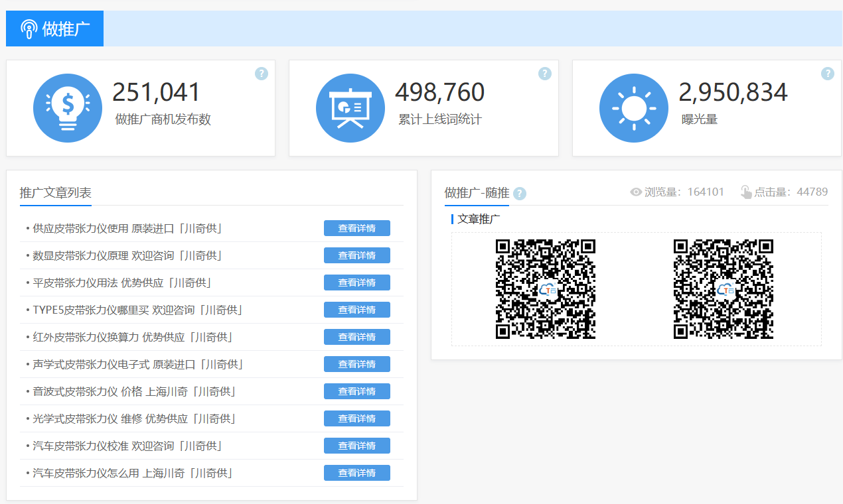Click the 曝光量 label
The width and height of the screenshot is (843, 504).
pos(700,119)
